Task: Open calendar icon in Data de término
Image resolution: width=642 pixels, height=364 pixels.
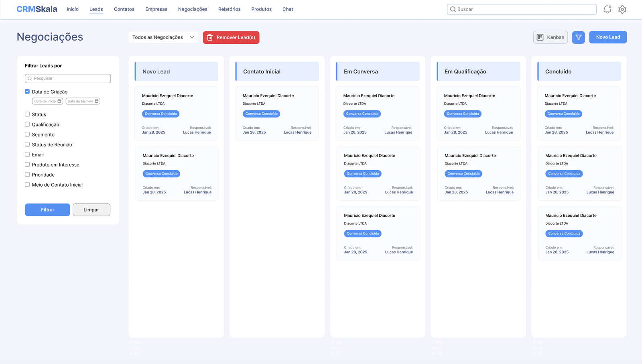Action: click(97, 101)
